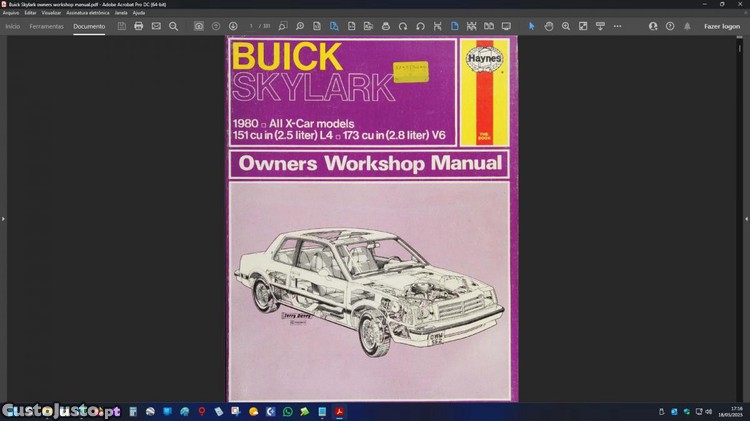Open the search magnifier tool

point(173,26)
